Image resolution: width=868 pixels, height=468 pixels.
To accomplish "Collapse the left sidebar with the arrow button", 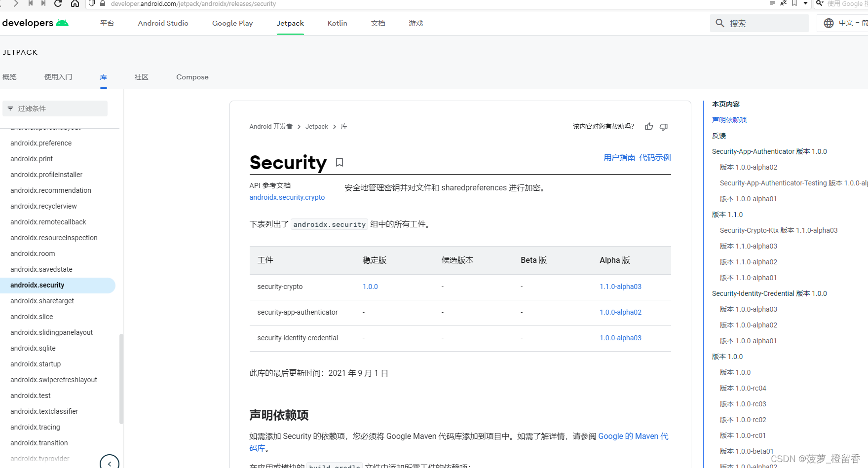I will pyautogui.click(x=110, y=463).
